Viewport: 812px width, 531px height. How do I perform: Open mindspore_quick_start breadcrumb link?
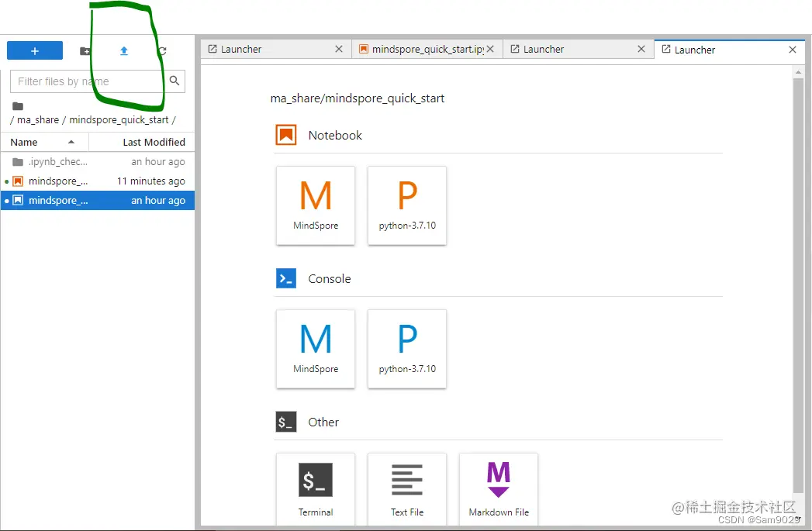(119, 120)
